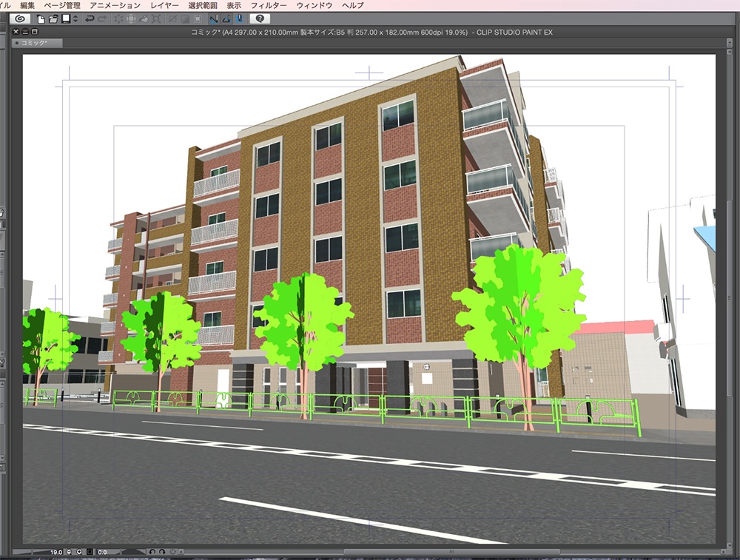Click fit-to-screen icon in the status bar
Viewport: 740px width, 560px height.
[x=90, y=552]
